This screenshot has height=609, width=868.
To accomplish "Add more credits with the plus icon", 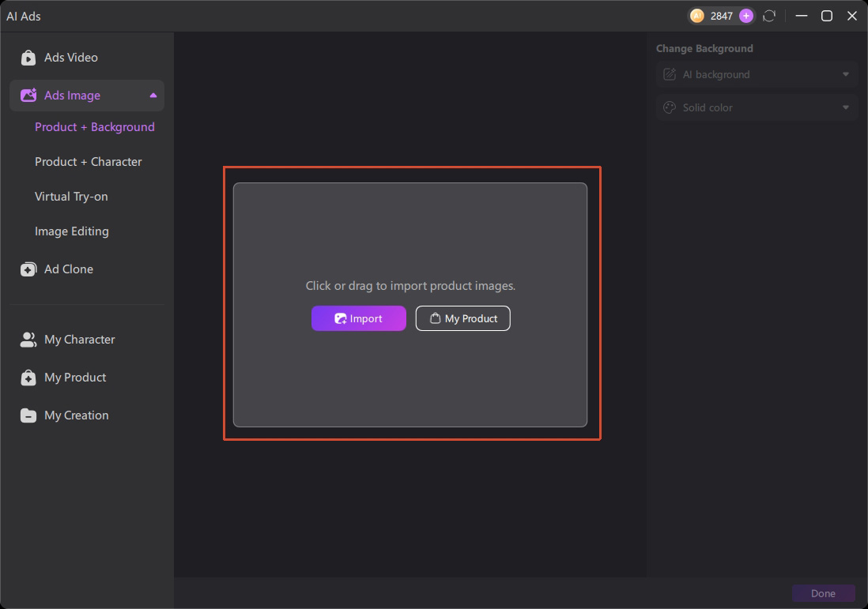I will [x=746, y=16].
